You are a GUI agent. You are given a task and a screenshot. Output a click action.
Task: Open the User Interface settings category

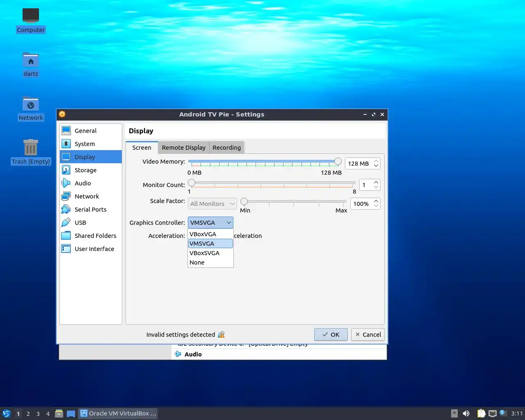tap(91, 249)
